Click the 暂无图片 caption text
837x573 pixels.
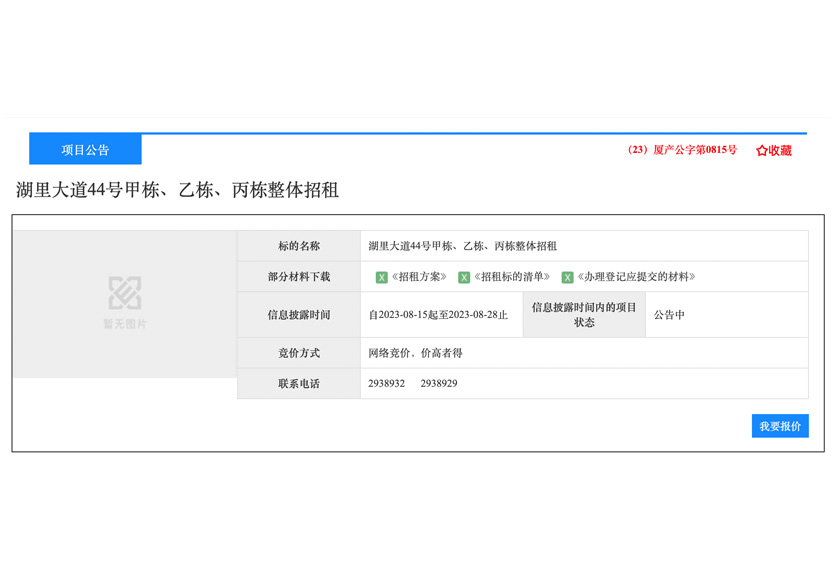[x=125, y=324]
